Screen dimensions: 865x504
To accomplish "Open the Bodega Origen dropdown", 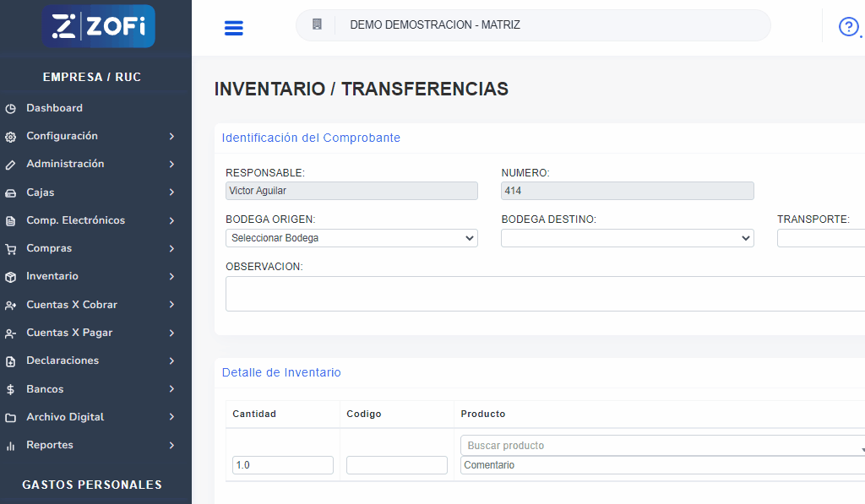I will point(351,238).
